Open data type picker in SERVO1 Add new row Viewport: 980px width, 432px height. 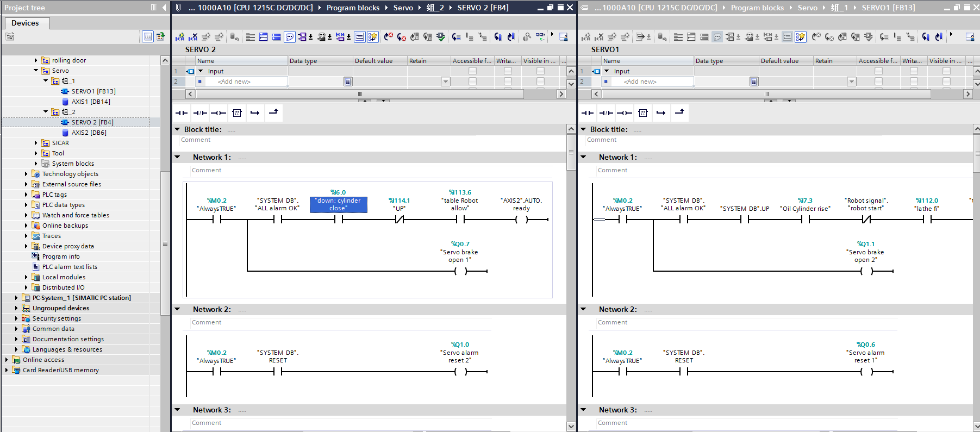coord(754,82)
